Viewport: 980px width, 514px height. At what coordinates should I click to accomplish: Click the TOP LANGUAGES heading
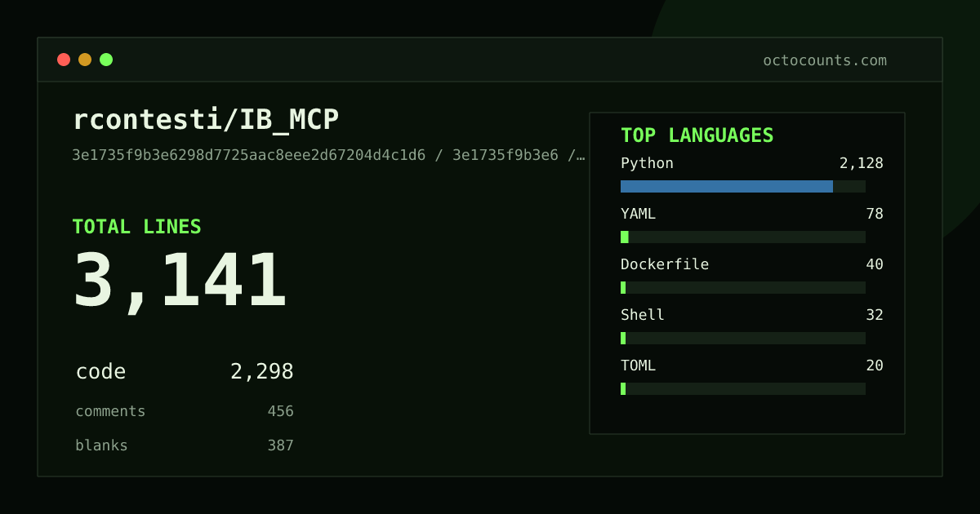[x=697, y=135]
